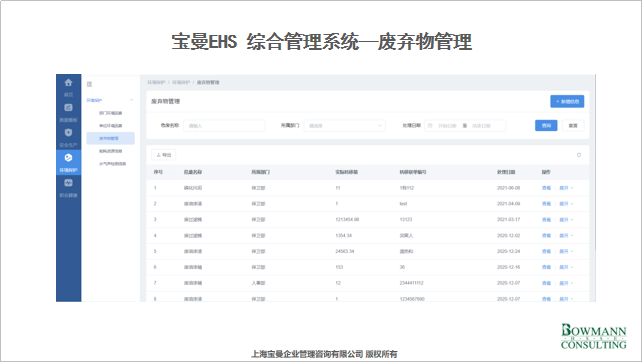Click the blue 查询 button
The height and width of the screenshot is (363, 643).
point(546,126)
